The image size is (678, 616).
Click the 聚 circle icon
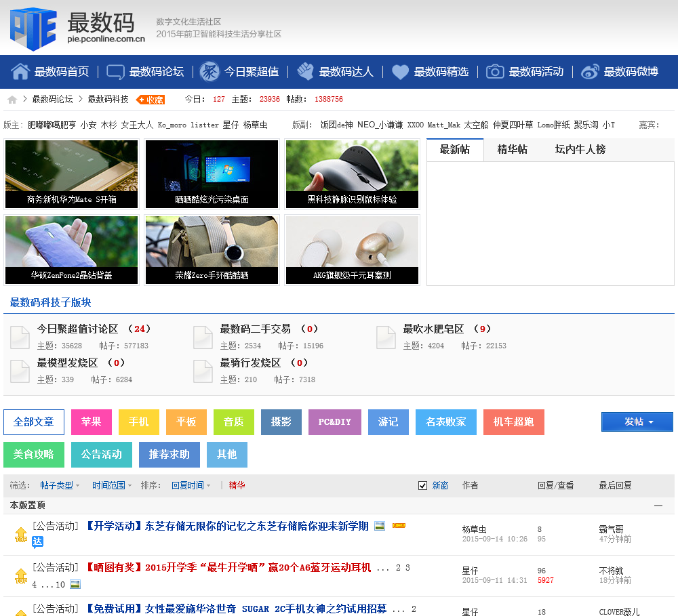pyautogui.click(x=210, y=71)
